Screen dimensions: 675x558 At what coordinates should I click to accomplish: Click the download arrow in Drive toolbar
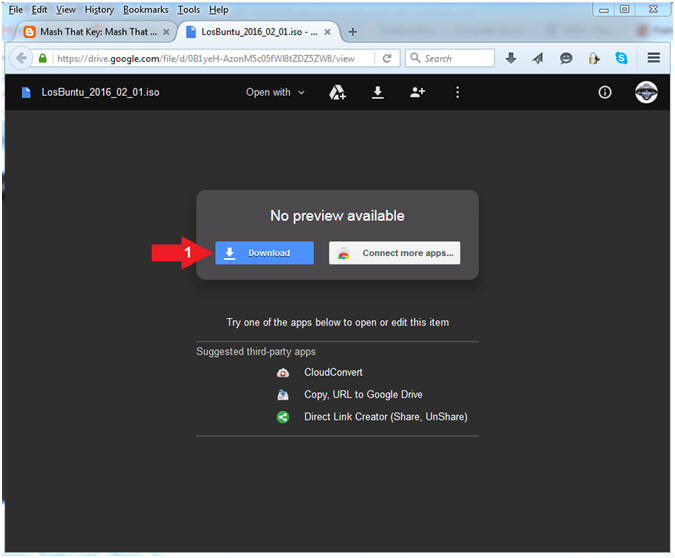click(378, 92)
